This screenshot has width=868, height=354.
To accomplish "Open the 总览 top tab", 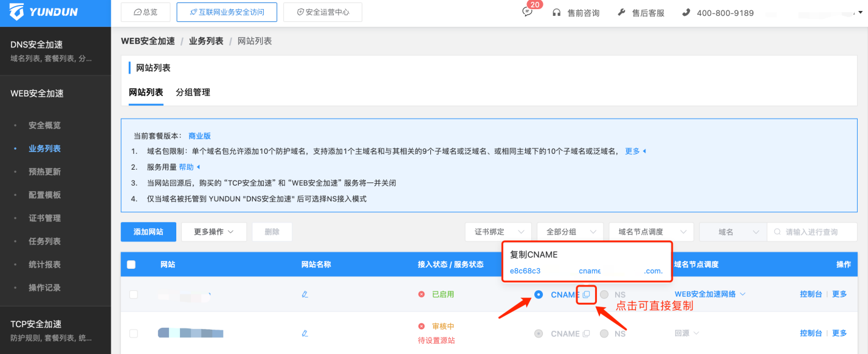I will 146,12.
